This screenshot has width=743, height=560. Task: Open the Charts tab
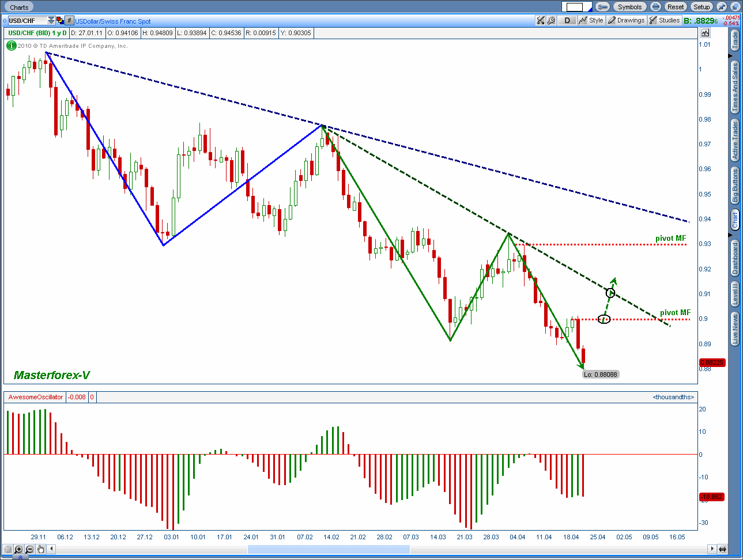(x=19, y=7)
